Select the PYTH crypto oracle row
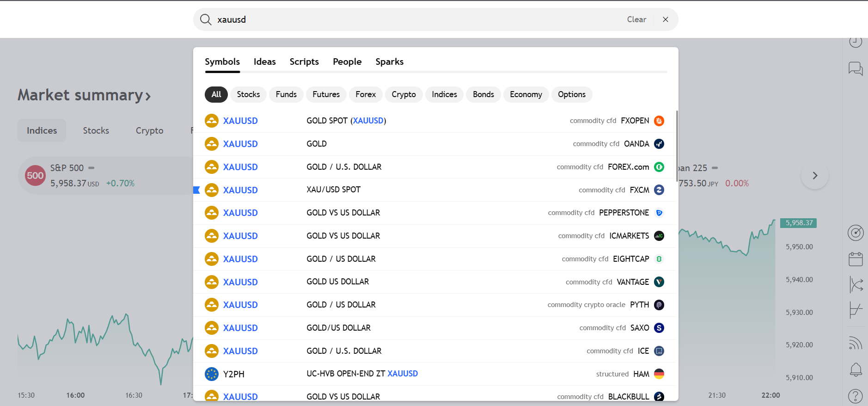The height and width of the screenshot is (406, 868). [x=434, y=305]
